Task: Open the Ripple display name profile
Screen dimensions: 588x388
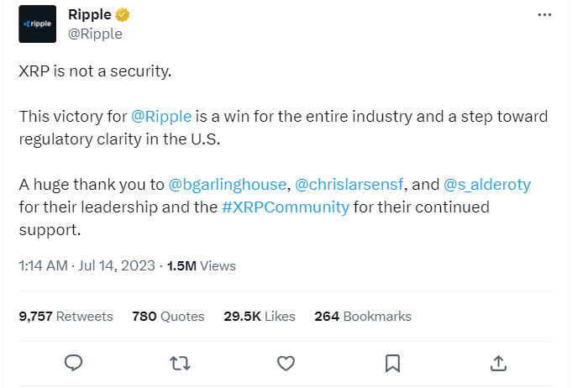Action: [x=90, y=14]
